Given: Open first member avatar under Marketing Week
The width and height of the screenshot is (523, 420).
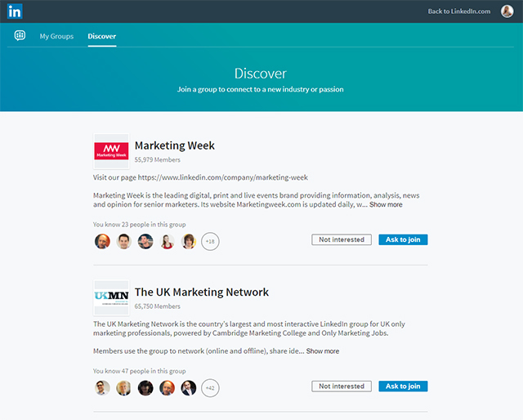Looking at the screenshot, I should tap(102, 241).
